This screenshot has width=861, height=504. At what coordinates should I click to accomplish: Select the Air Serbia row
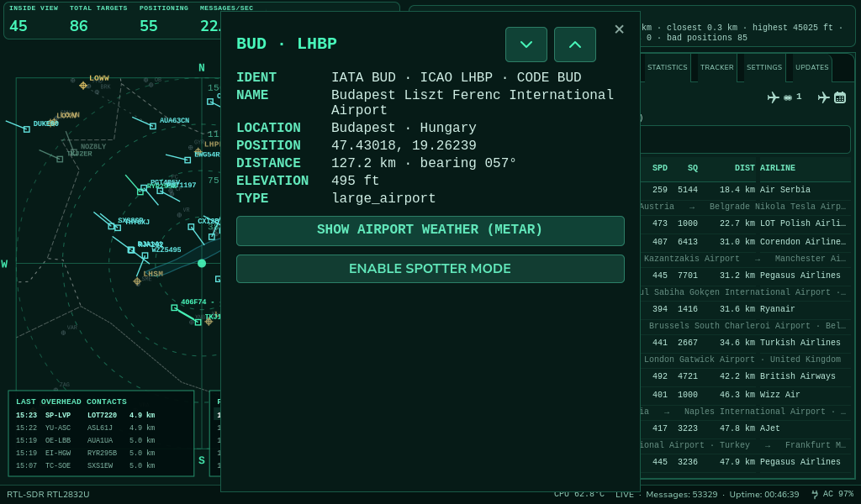point(745,190)
